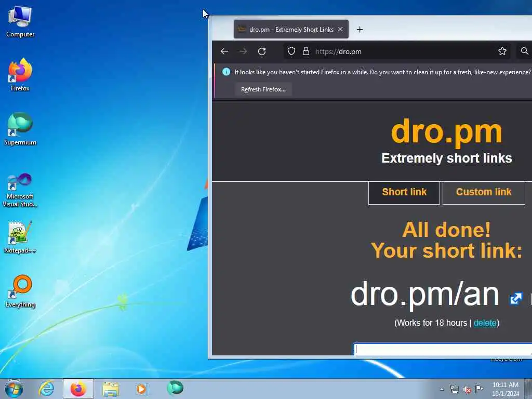Launch Notepad++ from the desktop
Screen dimensions: 532x399
[20, 237]
